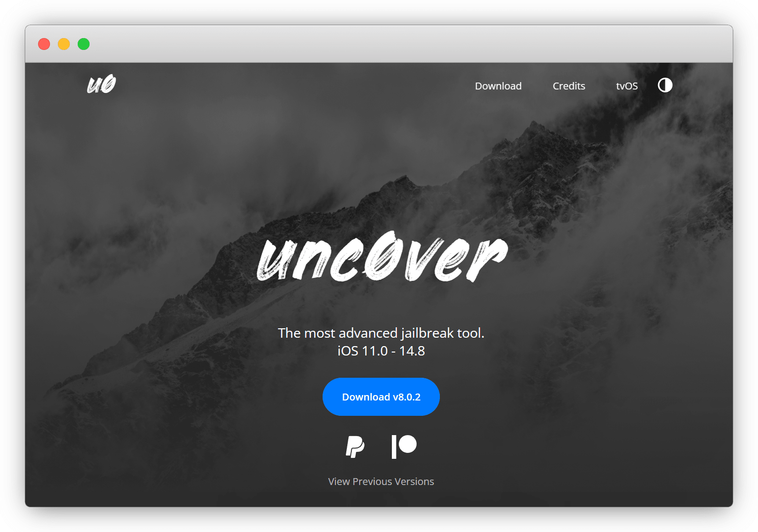Screen dimensions: 758x532
Task: Click the empty gray window title bar
Action: click(x=396, y=44)
